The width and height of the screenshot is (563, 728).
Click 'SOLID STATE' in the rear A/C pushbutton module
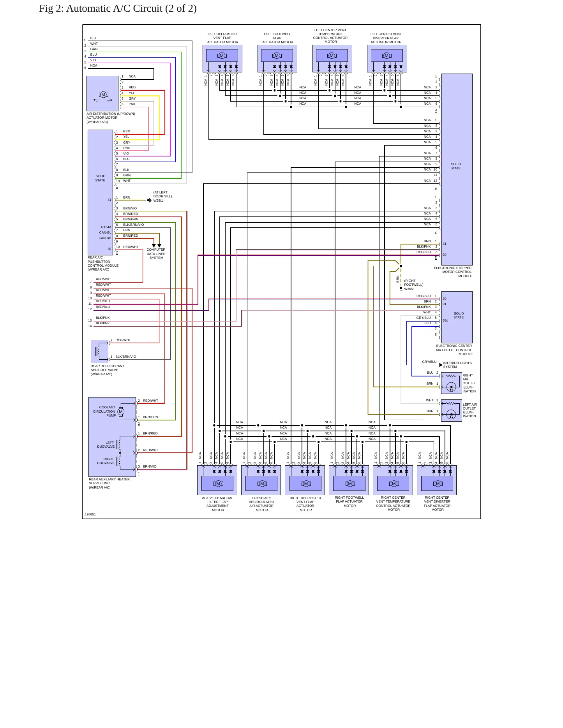(x=101, y=178)
